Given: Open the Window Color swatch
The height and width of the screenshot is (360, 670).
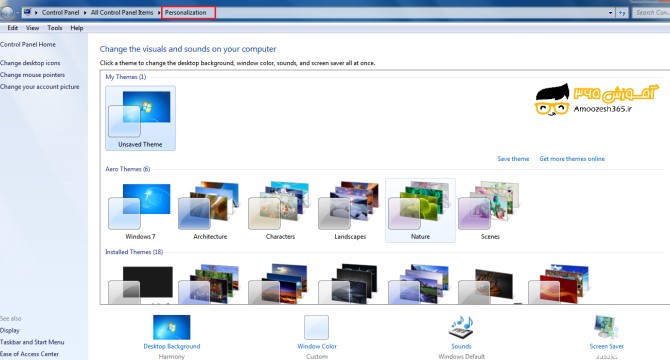Looking at the screenshot, I should 316,327.
